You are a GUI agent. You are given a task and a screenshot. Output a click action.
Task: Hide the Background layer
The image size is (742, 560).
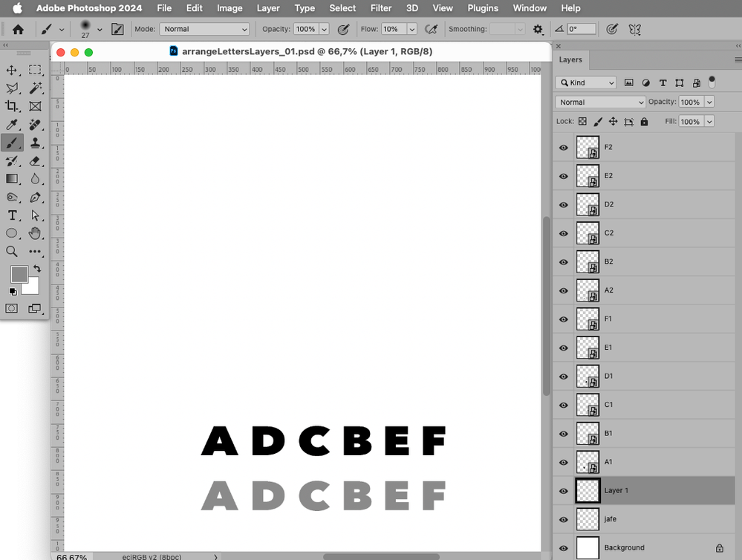[564, 548]
